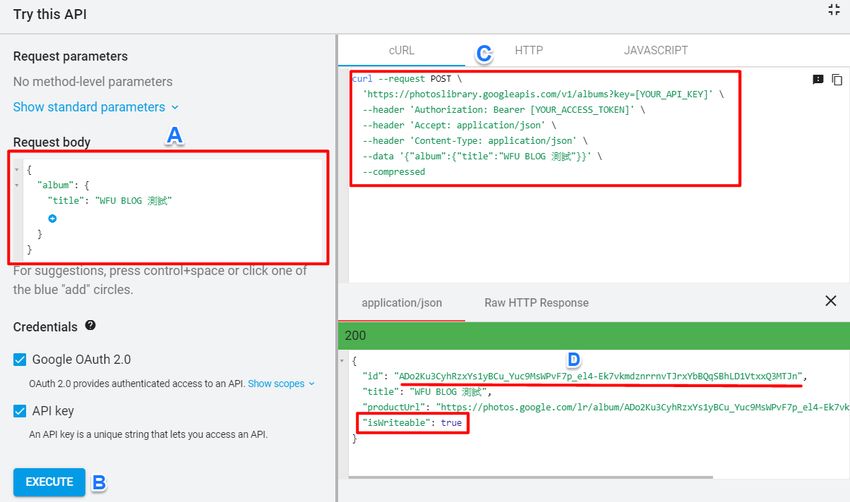Click the Try this API heading

tap(50, 14)
